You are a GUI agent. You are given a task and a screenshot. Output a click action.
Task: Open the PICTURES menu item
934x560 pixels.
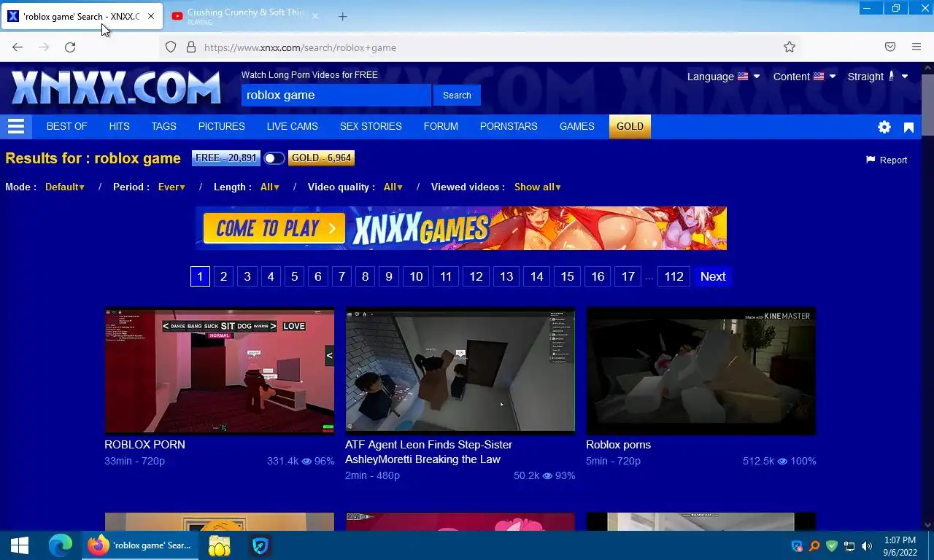[222, 126]
